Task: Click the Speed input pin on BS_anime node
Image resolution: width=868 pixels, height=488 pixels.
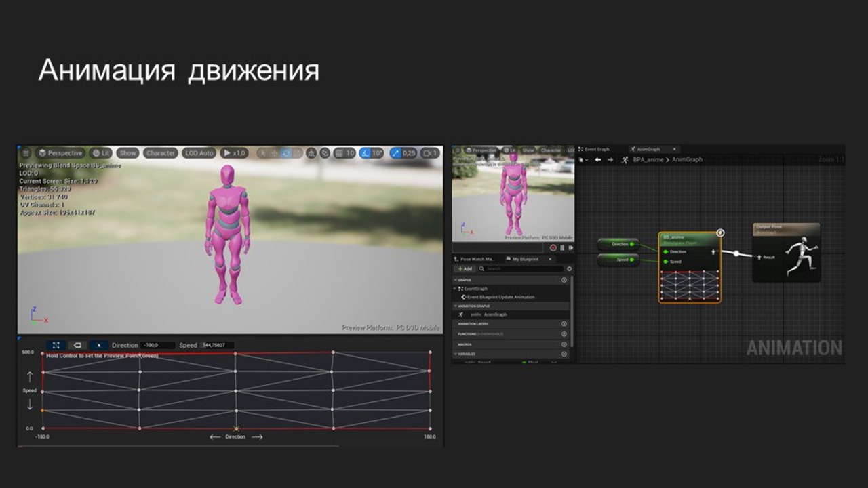Action: 666,261
